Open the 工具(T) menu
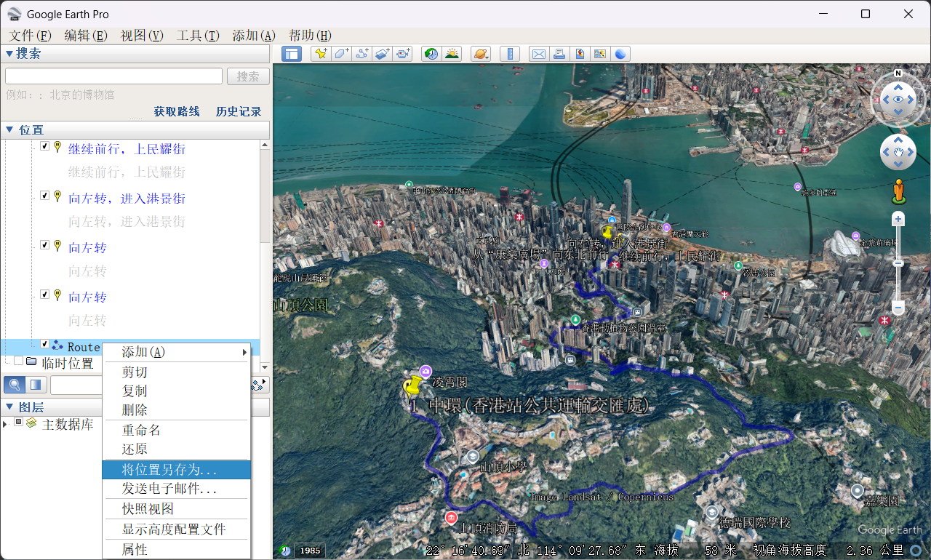 (x=198, y=35)
